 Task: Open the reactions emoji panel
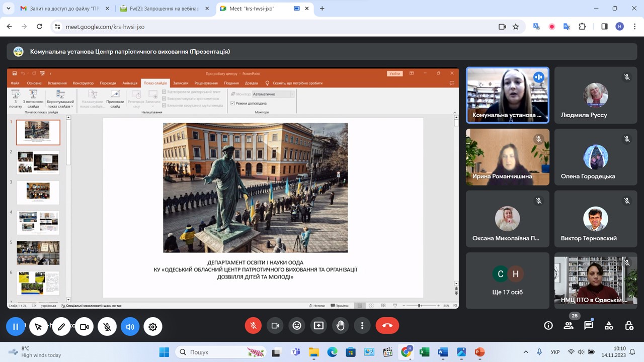pos(297,326)
